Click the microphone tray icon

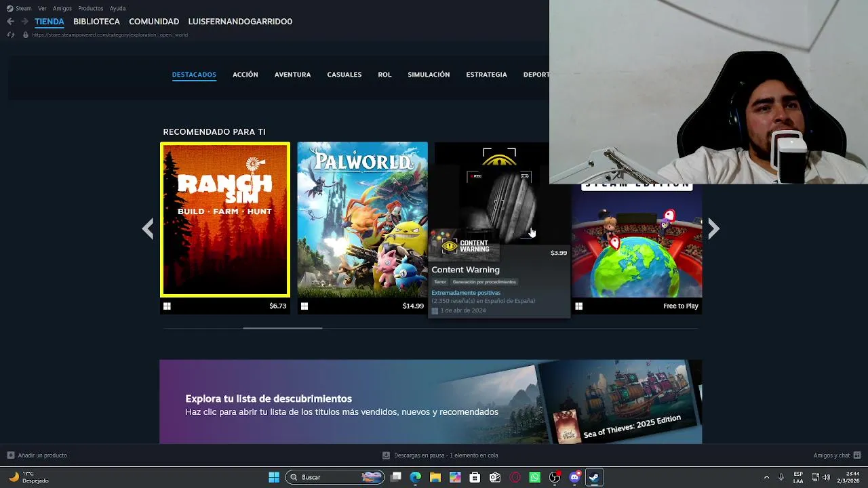pyautogui.click(x=781, y=477)
